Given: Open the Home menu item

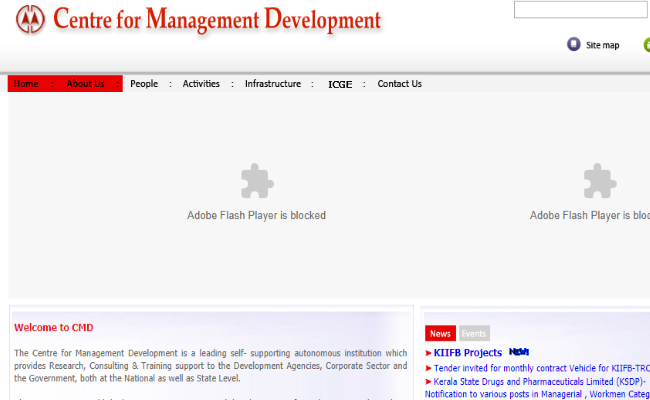Looking at the screenshot, I should [x=26, y=84].
